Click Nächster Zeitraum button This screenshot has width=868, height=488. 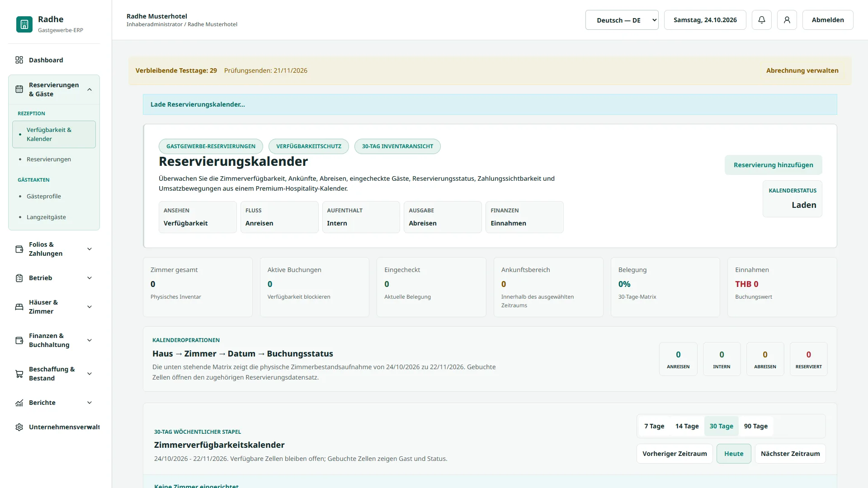pyautogui.click(x=790, y=454)
